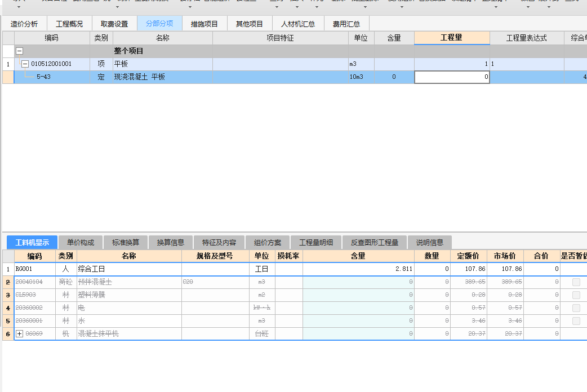
Task: Click the 数量 column header
Action: click(x=432, y=256)
